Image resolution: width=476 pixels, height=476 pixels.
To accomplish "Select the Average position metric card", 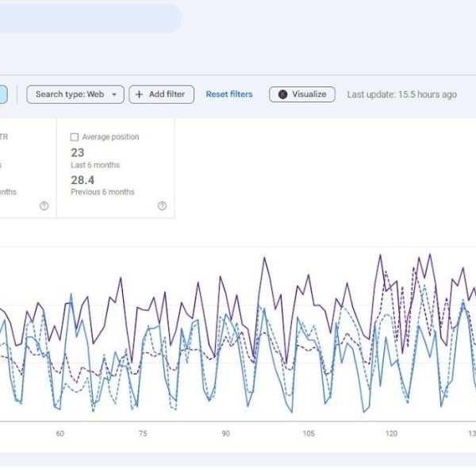I will [x=116, y=168].
